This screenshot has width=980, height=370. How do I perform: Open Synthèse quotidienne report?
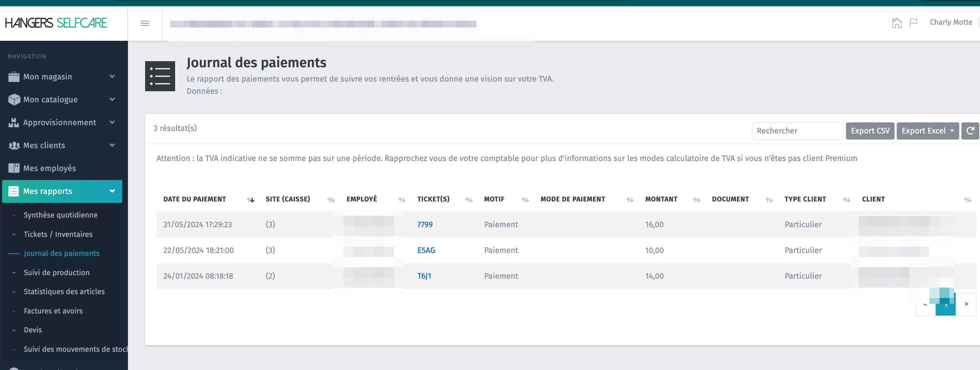60,215
